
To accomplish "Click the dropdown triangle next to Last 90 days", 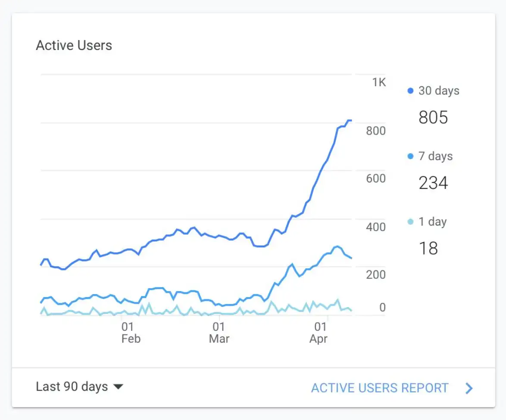I will point(118,387).
